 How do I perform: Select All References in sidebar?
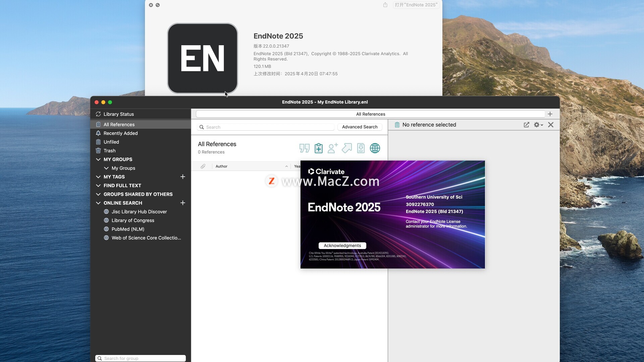[141, 124]
